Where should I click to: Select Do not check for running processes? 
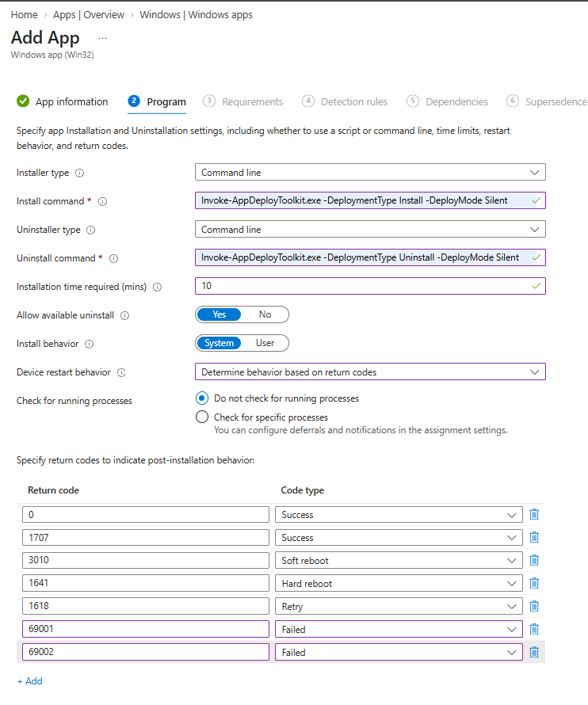(x=202, y=398)
